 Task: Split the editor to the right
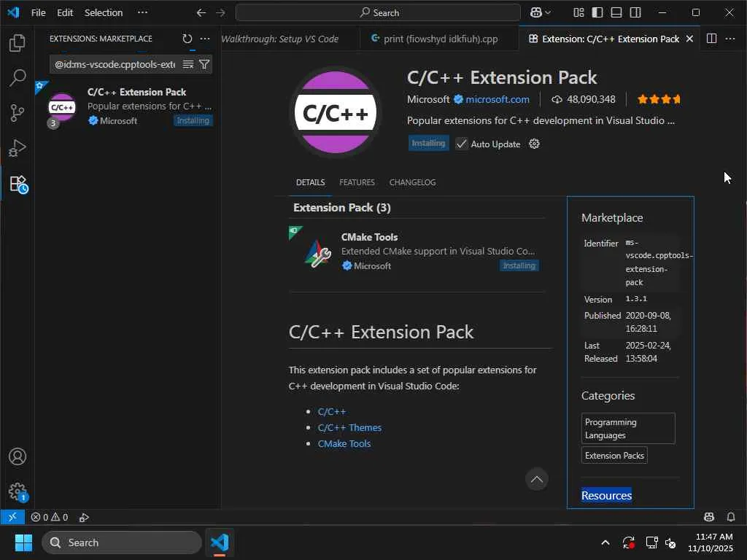coord(711,39)
